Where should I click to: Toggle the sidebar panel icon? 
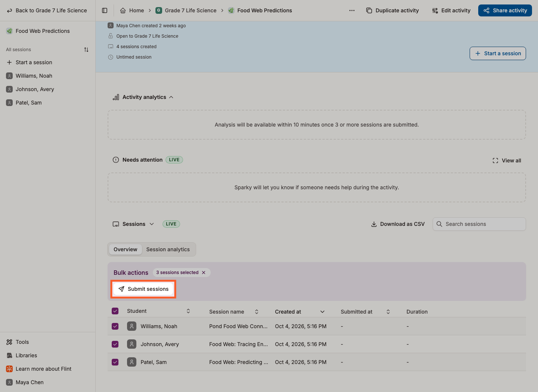click(x=105, y=10)
